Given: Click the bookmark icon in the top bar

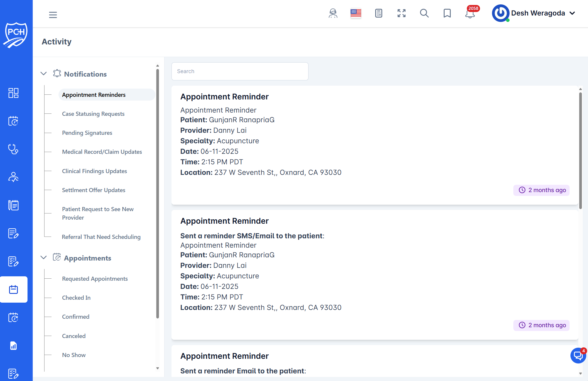Looking at the screenshot, I should pyautogui.click(x=447, y=13).
